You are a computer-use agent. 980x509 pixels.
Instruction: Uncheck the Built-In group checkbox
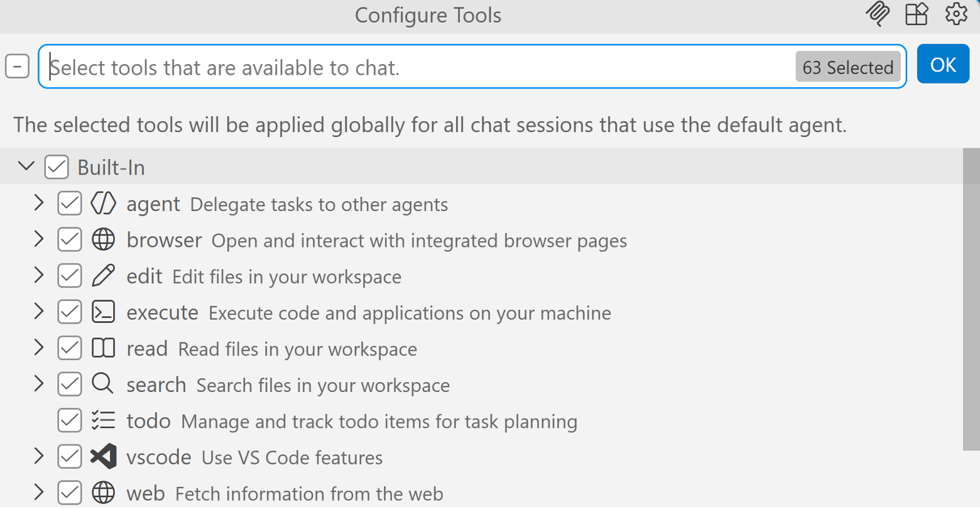point(57,167)
